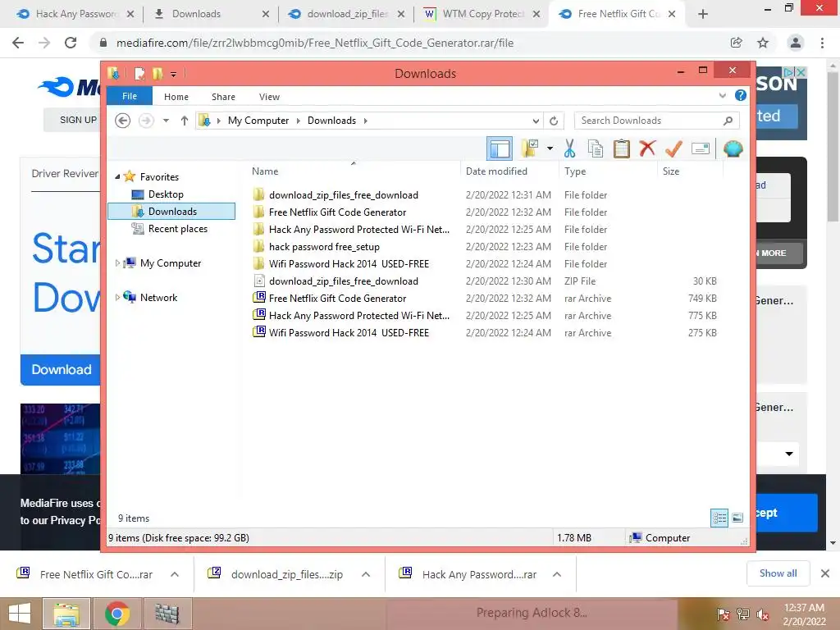Click the blue shell globe icon

733,148
